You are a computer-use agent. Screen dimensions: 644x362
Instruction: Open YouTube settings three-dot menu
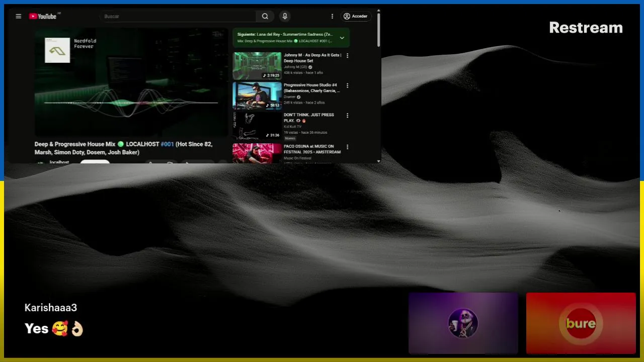pyautogui.click(x=332, y=16)
